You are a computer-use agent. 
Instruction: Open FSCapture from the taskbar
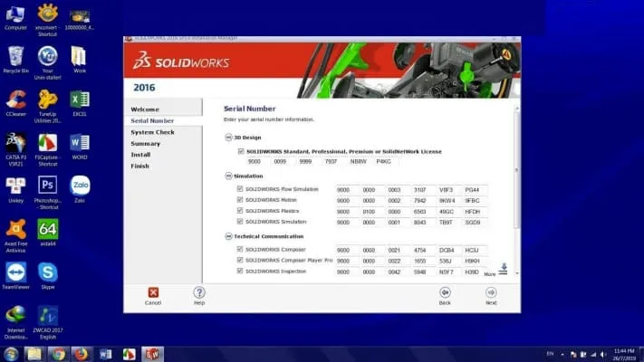pos(129,354)
